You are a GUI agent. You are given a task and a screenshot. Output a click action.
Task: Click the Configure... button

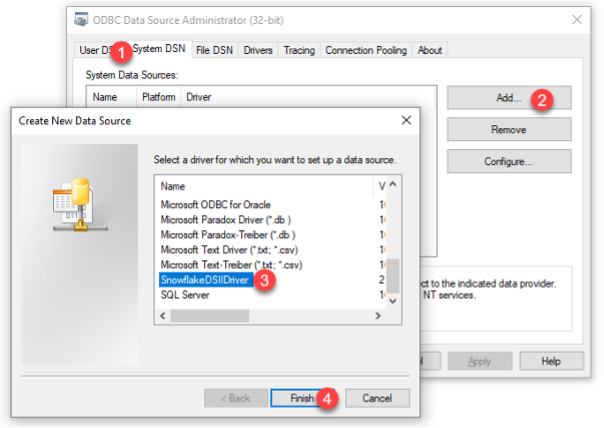(508, 161)
